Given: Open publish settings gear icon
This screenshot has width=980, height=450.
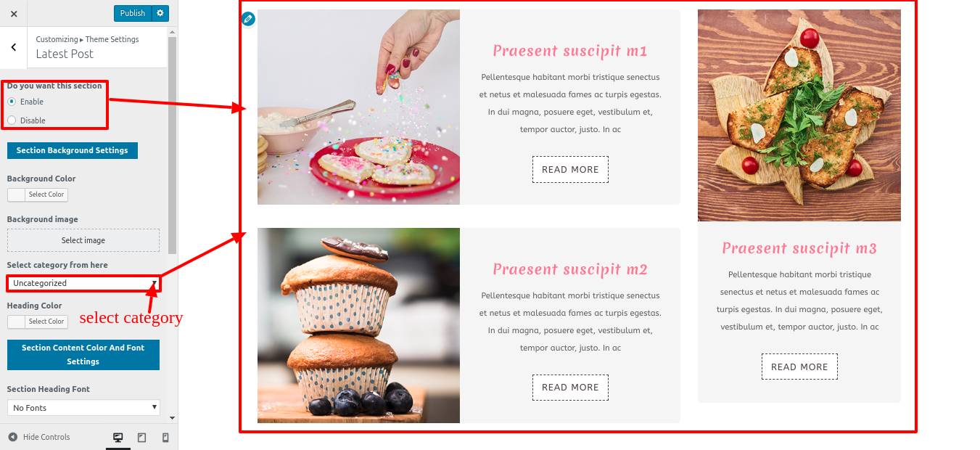Looking at the screenshot, I should (x=160, y=13).
